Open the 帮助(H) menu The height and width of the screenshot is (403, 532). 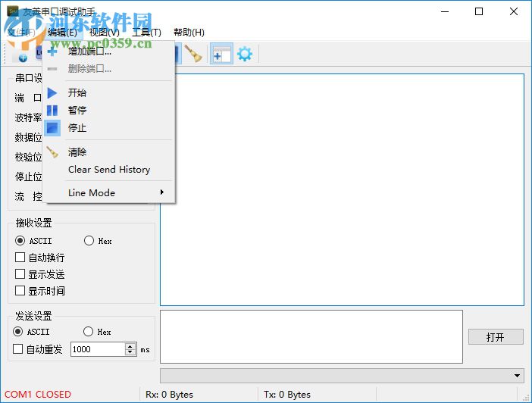click(x=189, y=33)
